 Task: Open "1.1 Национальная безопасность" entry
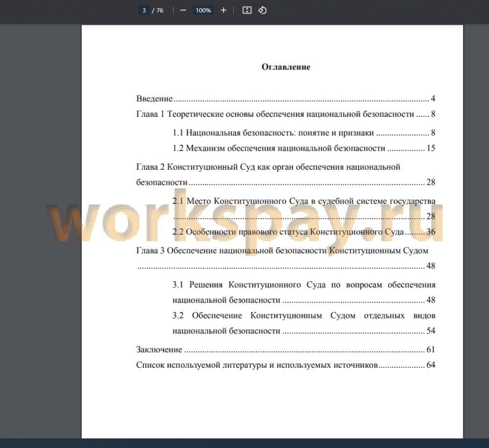pyautogui.click(x=304, y=133)
